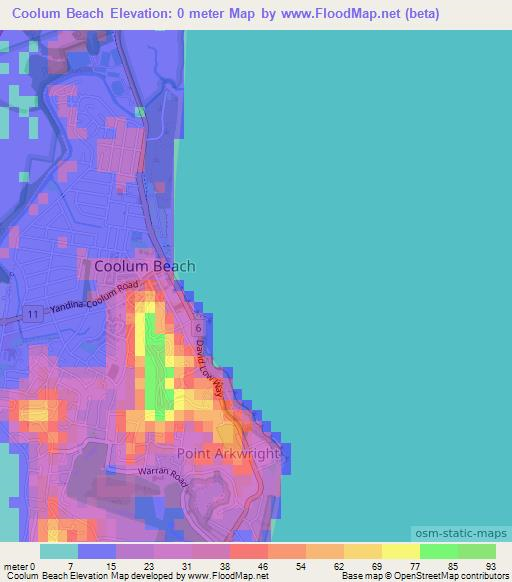The height and width of the screenshot is (582, 512).
Task: Click the route 6 road shield
Action: 199,328
